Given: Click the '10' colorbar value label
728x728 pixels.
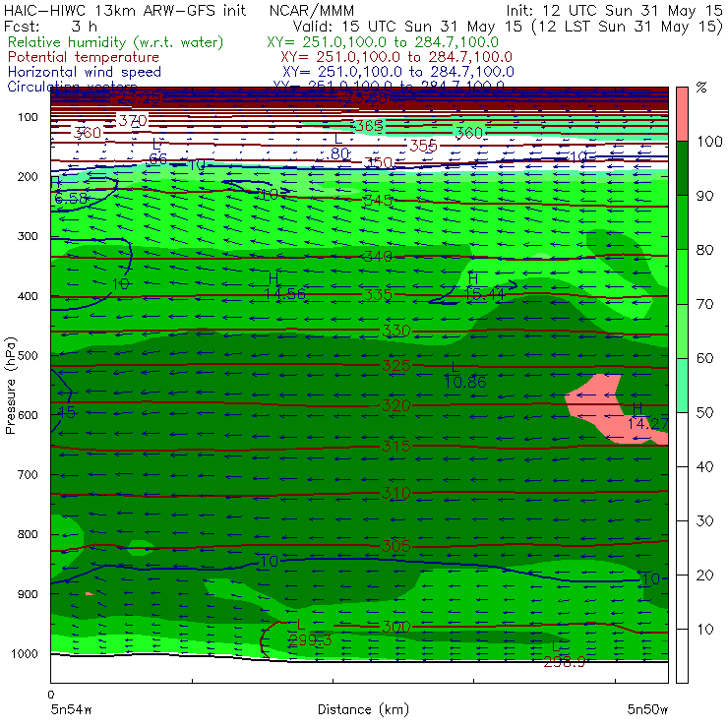Looking at the screenshot, I should pyautogui.click(x=704, y=629).
